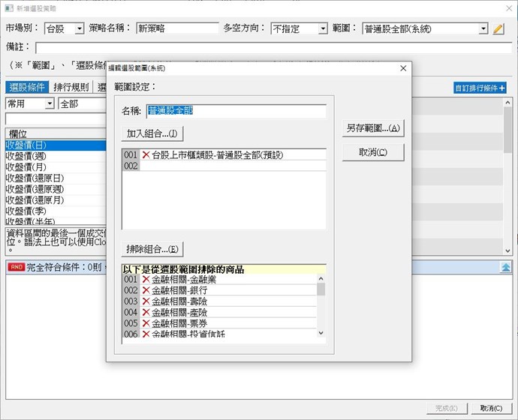
Task: Click the 另存範圍 button
Action: click(372, 128)
